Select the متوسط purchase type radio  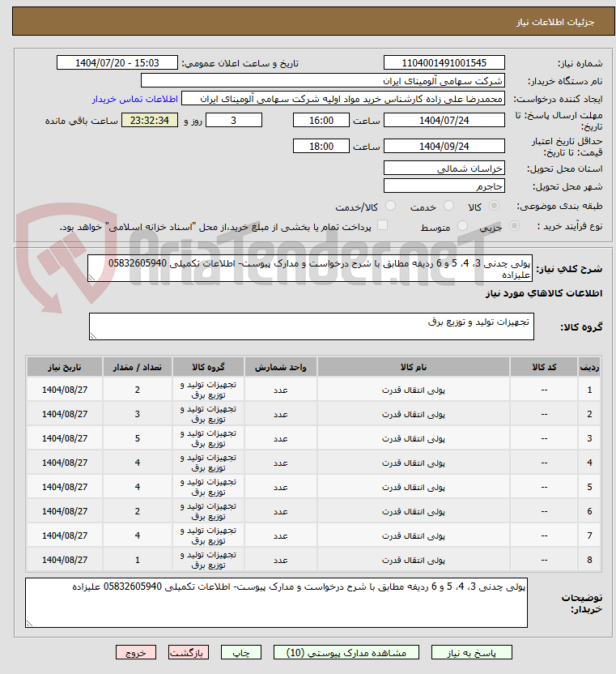point(463,226)
